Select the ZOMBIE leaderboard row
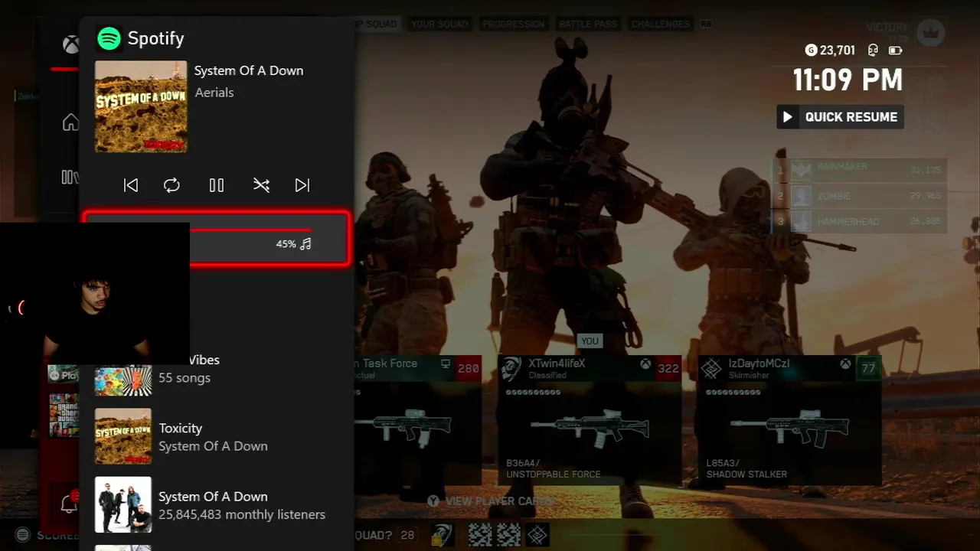The image size is (980, 551). [859, 196]
